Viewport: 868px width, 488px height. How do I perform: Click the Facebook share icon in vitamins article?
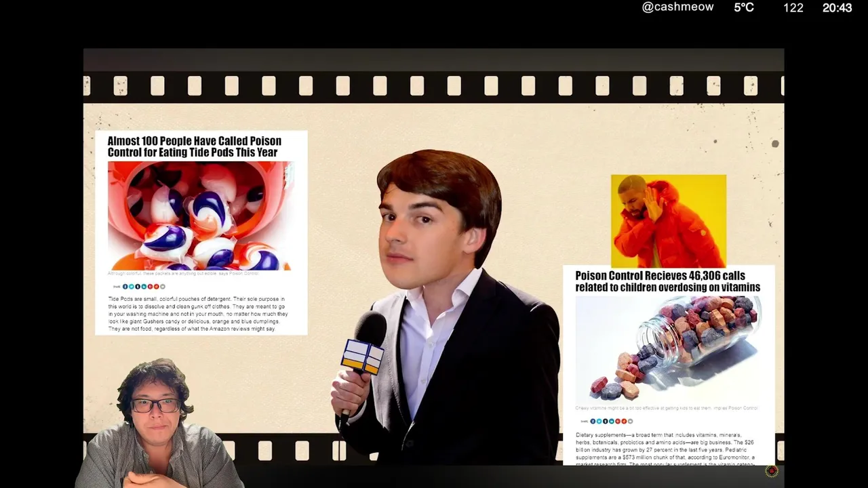point(593,421)
